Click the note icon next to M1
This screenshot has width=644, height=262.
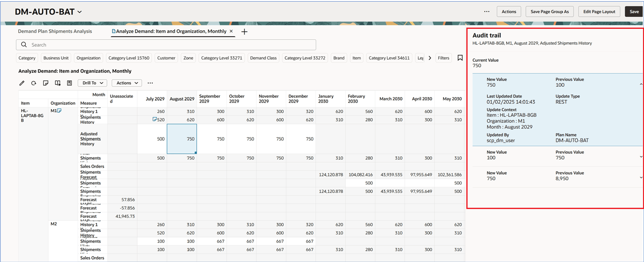click(x=60, y=110)
